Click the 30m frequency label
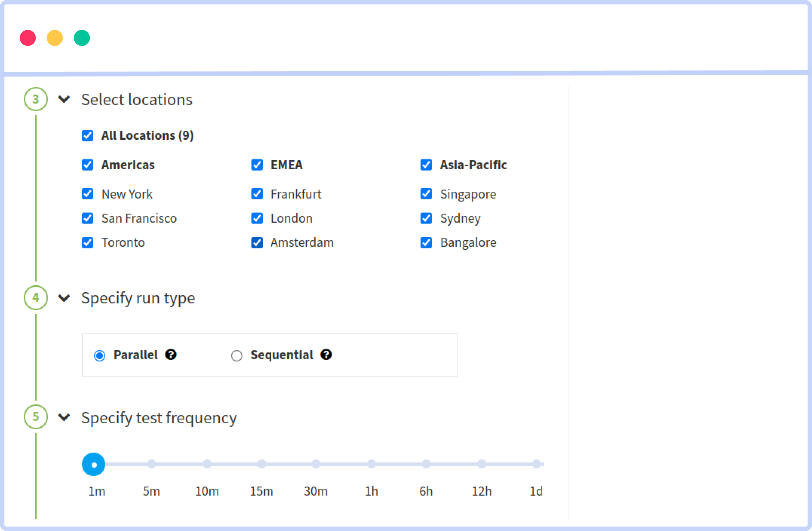 [316, 492]
